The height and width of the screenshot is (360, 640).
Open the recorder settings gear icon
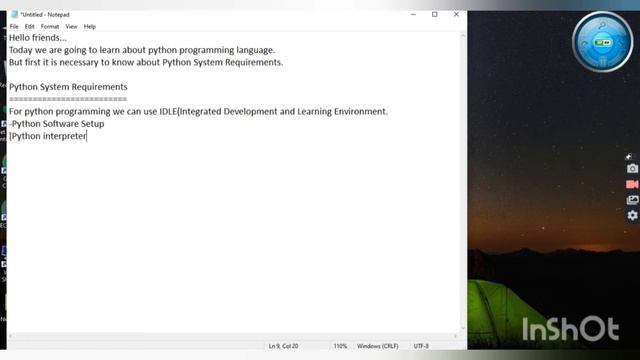(x=632, y=215)
